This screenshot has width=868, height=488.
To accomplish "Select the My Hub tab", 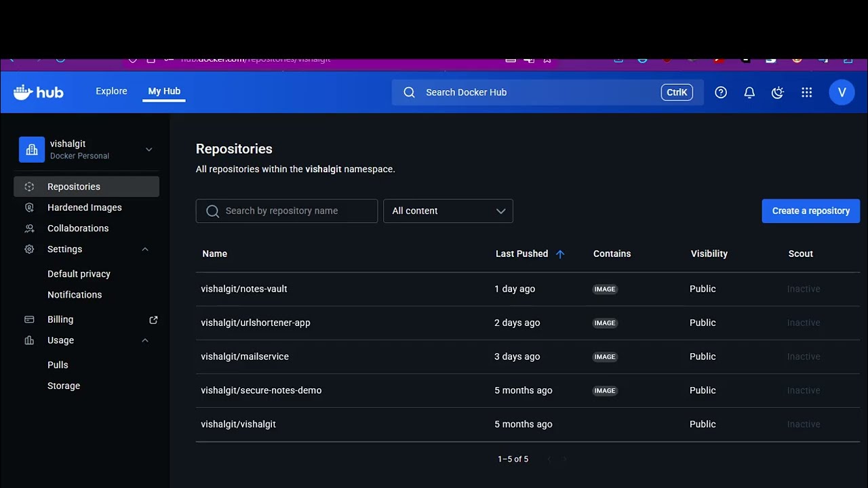I will [x=164, y=91].
